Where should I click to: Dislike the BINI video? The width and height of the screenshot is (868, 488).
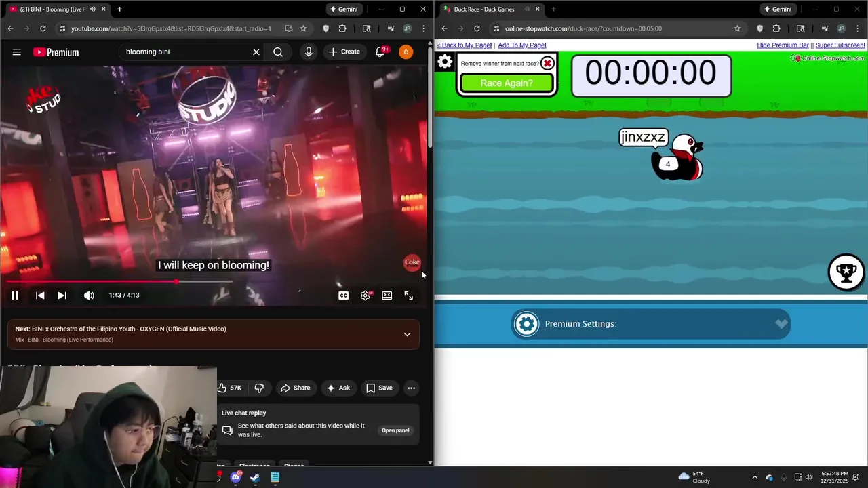[x=258, y=388]
